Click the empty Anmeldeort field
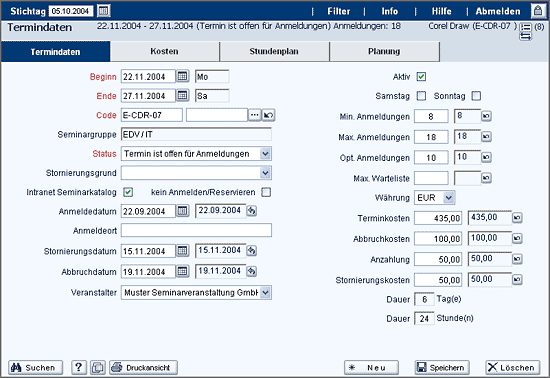This screenshot has height=378, width=550. pos(196,230)
